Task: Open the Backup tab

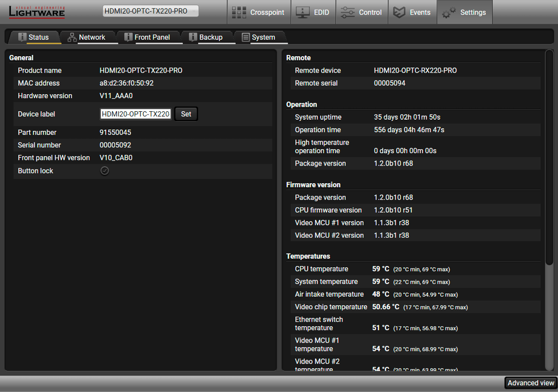Action: coord(211,37)
